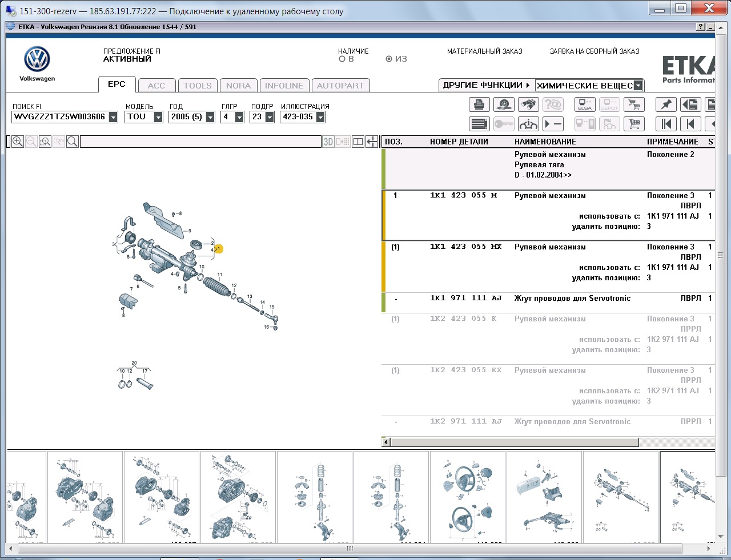Click the ПРЕДЛОЖЕНИЕ FI АКТИВНЫЙ label
This screenshot has width=731, height=560.
[132, 55]
